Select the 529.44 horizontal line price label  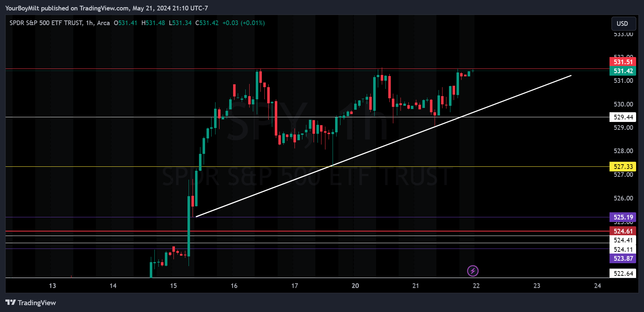coord(623,117)
